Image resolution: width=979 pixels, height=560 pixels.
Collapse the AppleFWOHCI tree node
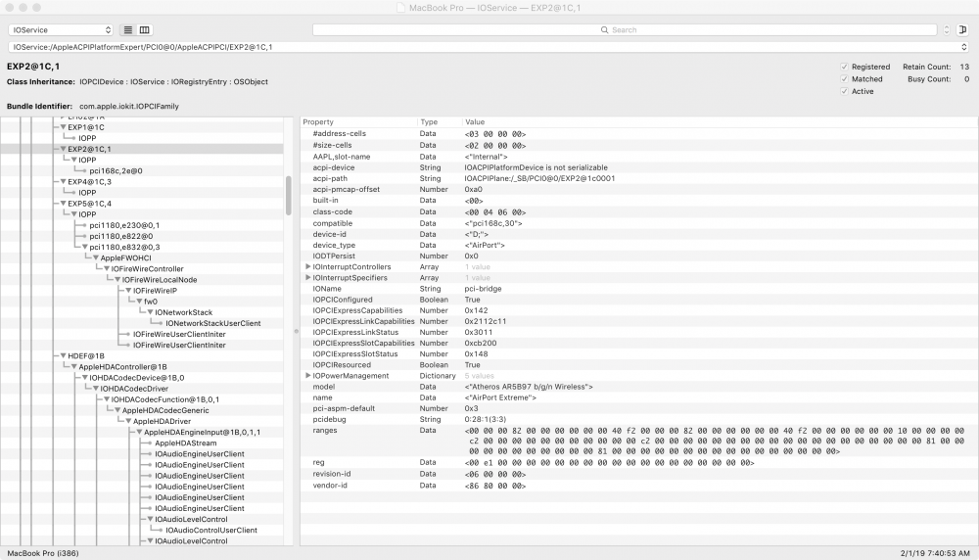(96, 257)
